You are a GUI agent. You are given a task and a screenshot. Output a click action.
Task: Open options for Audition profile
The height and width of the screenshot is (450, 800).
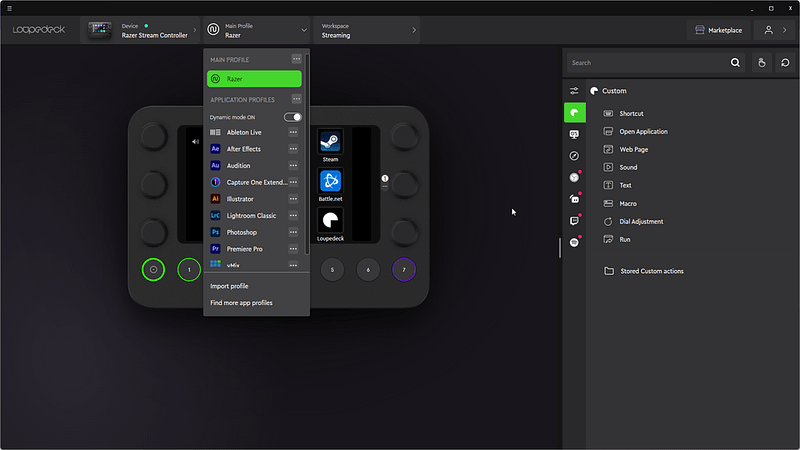(x=293, y=165)
